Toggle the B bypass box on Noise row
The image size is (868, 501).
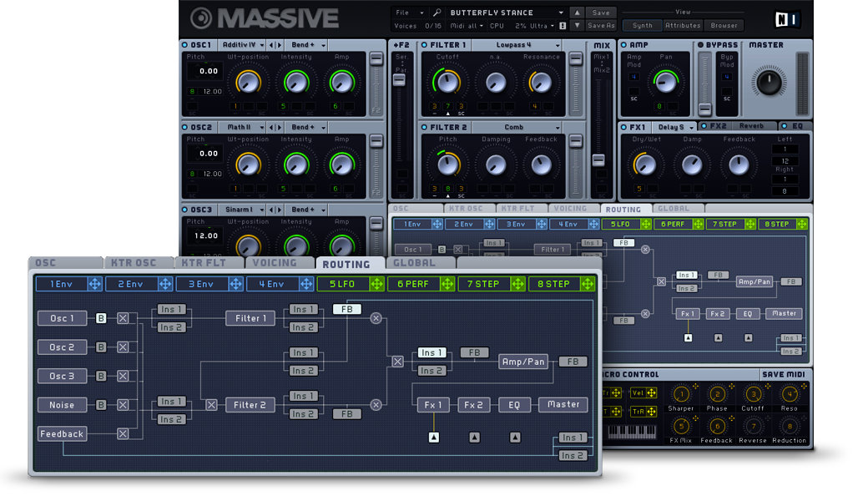click(101, 405)
